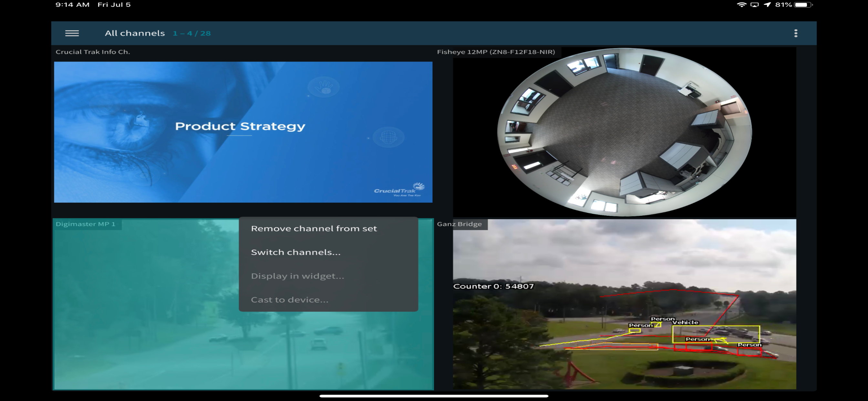Tap the Fisheye 12MP channel label
868x401 pixels.
496,52
